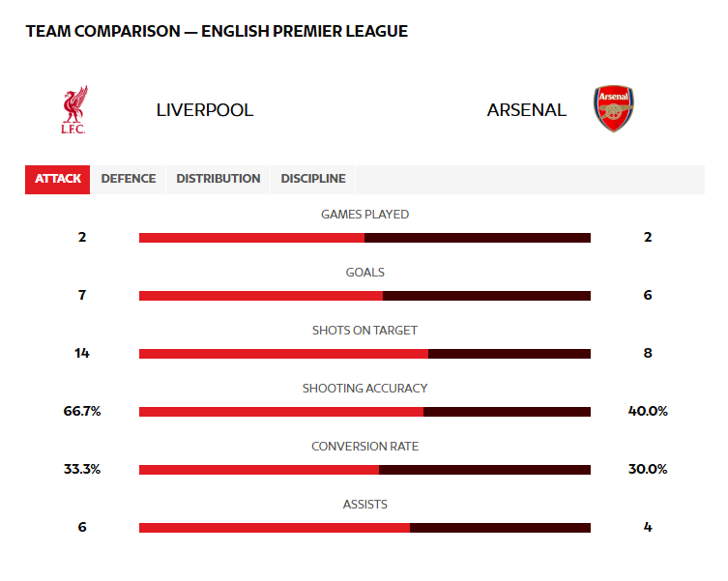Click Arsenal's 30.0% conversion rate value
The width and height of the screenshot is (728, 581).
pyautogui.click(x=648, y=469)
